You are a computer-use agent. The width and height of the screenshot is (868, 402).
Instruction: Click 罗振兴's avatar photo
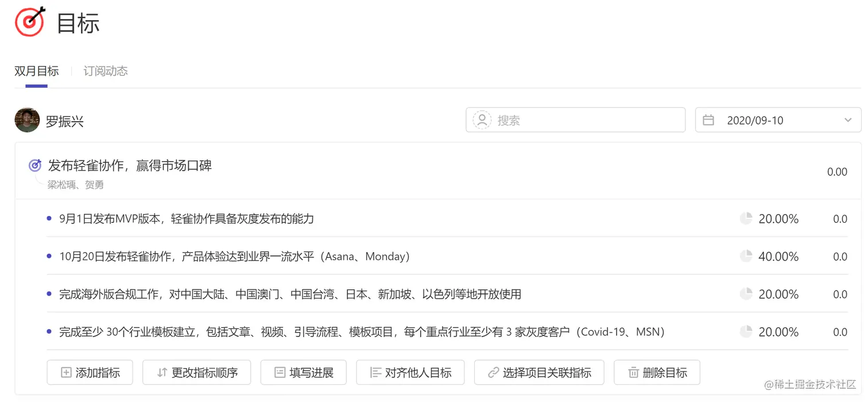[27, 120]
